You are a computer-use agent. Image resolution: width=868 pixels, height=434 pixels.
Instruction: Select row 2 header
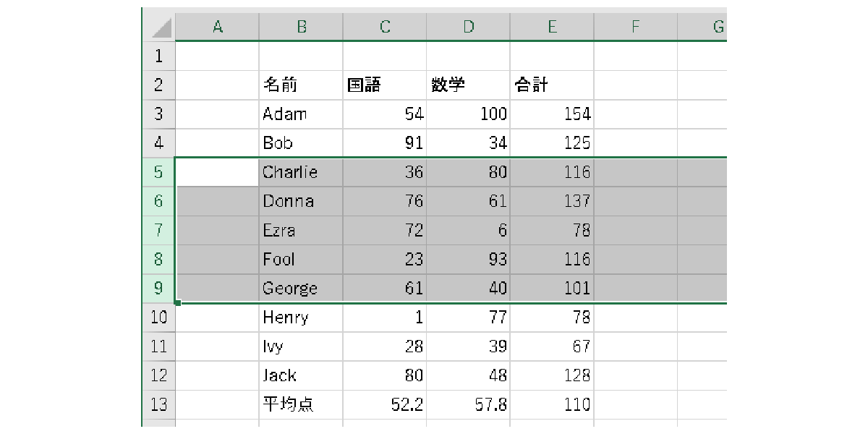(x=159, y=85)
